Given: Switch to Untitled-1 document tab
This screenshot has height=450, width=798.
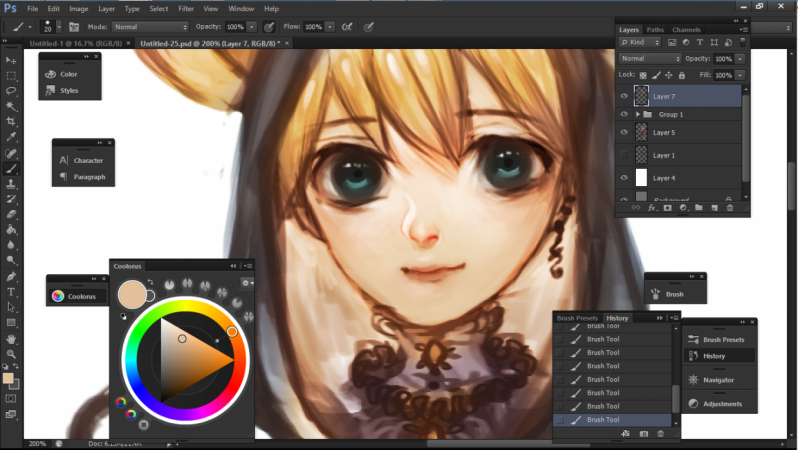Looking at the screenshot, I should tap(75, 43).
